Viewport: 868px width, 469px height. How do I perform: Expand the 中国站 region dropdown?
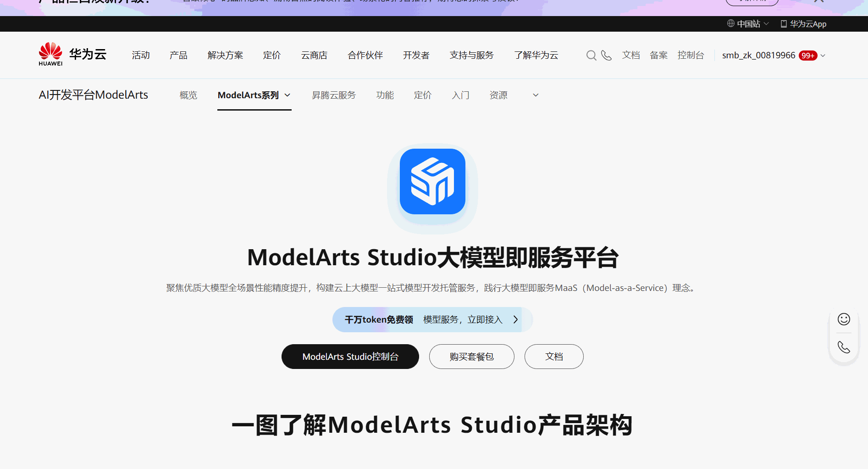766,24
